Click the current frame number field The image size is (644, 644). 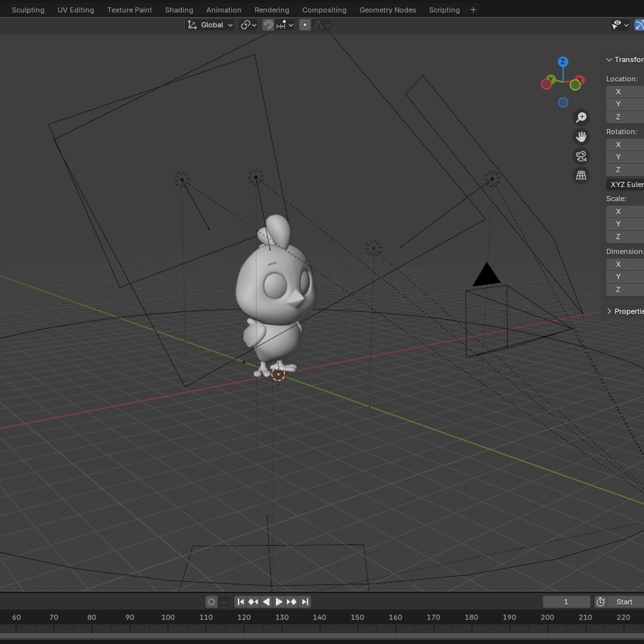pos(566,602)
